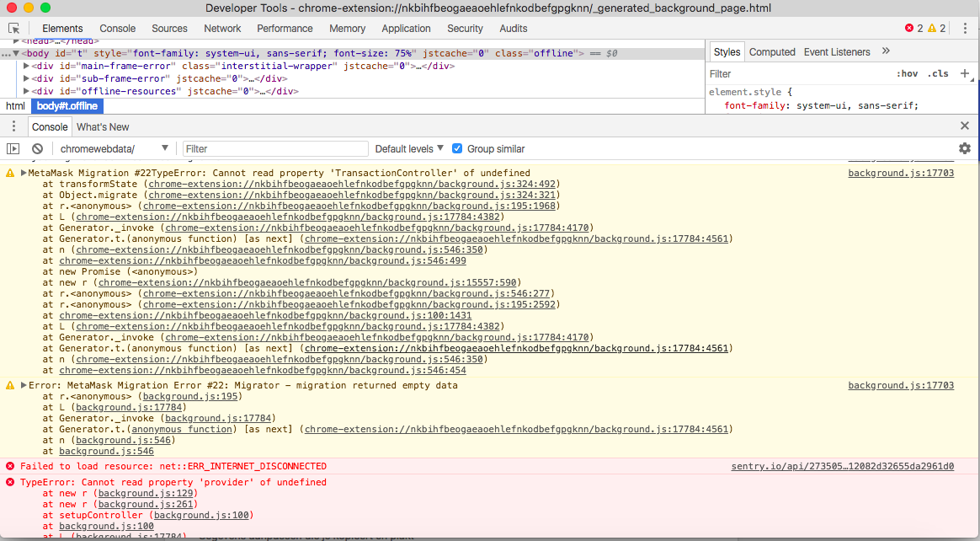Open Default levels dropdown
Image resolution: width=980 pixels, height=541 pixels.
(409, 149)
